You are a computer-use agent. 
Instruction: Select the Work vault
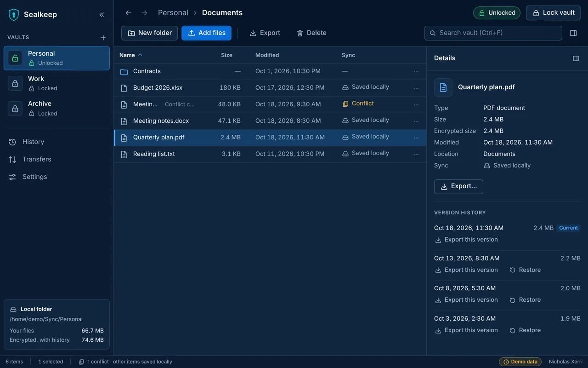[57, 83]
